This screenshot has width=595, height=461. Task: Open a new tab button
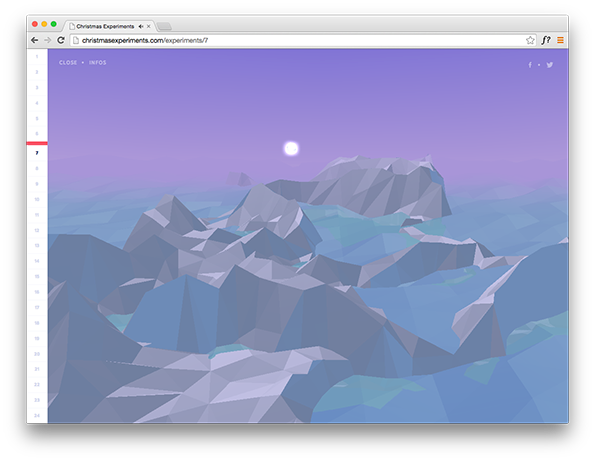tap(164, 26)
